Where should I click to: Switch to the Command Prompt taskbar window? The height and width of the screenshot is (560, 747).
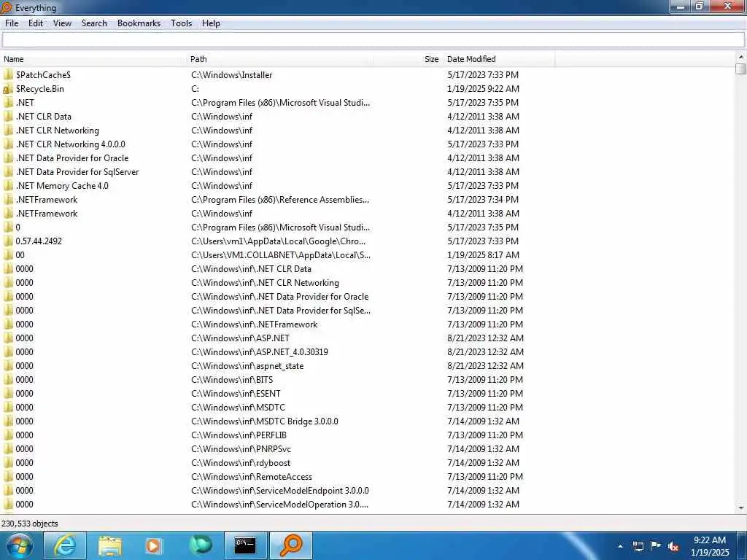pos(245,545)
